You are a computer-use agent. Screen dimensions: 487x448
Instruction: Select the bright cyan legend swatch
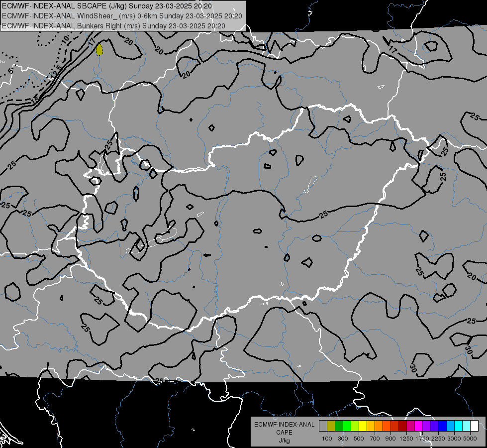[459, 426]
